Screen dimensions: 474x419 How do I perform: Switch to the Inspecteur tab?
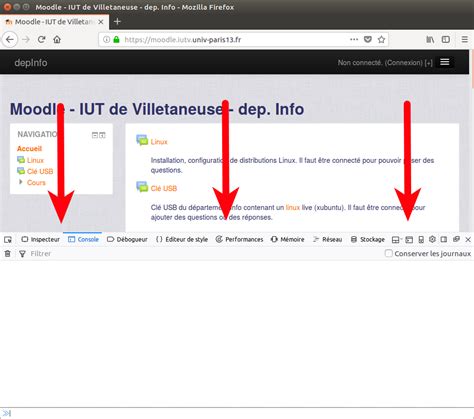point(40,239)
